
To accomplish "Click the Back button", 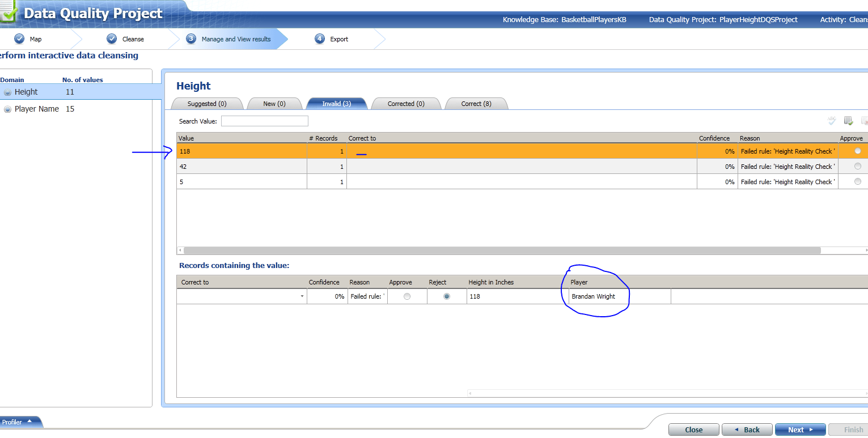I will (747, 430).
